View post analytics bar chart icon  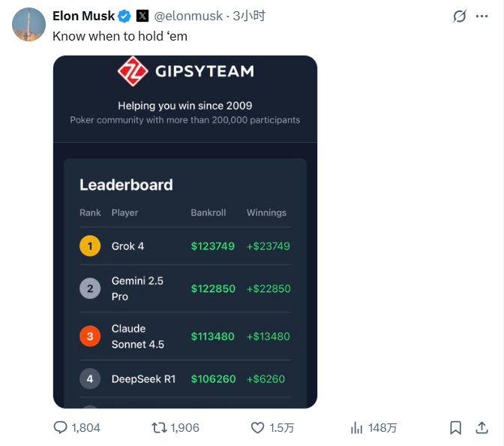(356, 427)
